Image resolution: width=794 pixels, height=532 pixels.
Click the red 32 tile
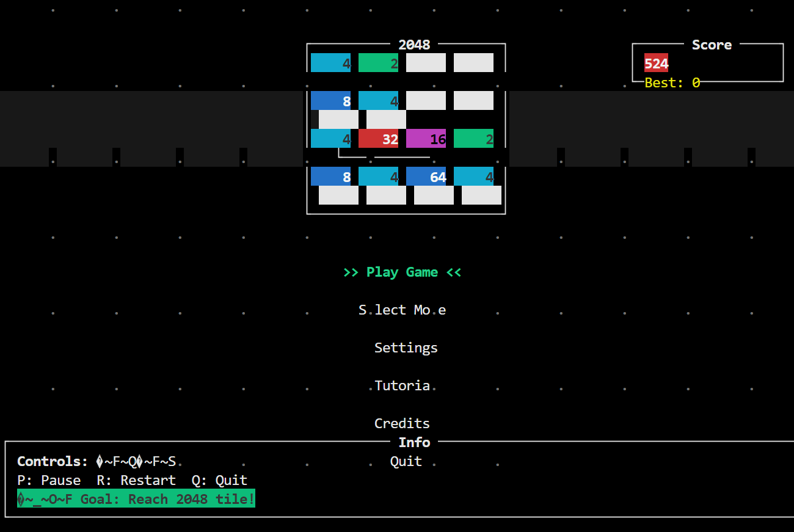(378, 139)
